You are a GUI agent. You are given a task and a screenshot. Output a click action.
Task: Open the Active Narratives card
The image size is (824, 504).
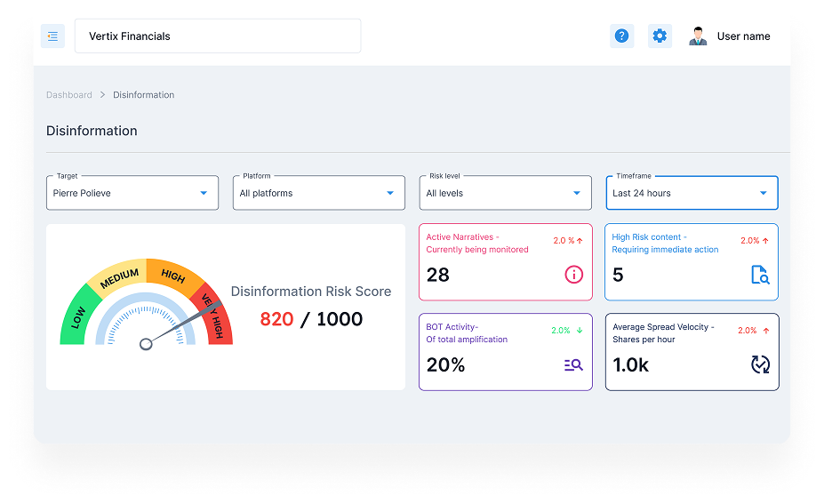(x=506, y=262)
